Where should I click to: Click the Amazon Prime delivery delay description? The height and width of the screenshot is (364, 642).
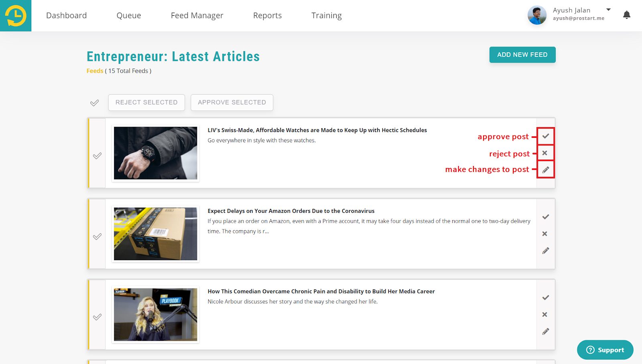pos(369,226)
